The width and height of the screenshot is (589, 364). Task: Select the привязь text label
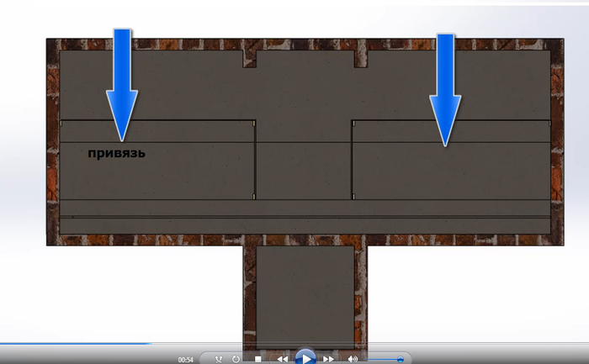[117, 154]
